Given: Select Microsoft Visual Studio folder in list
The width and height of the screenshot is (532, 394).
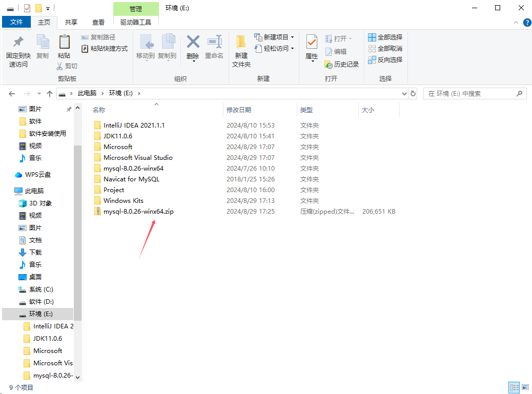Looking at the screenshot, I should coord(138,158).
